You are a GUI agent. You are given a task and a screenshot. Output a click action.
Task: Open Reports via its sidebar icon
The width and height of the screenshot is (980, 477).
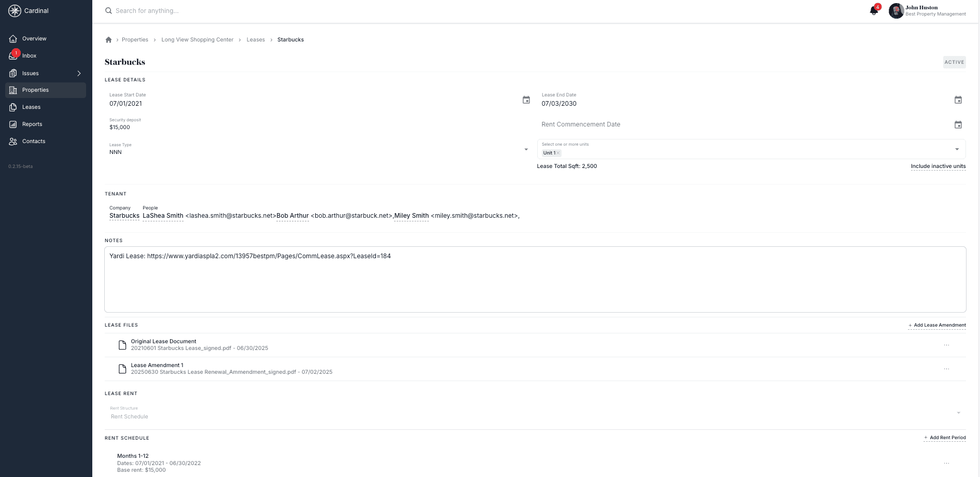point(13,124)
